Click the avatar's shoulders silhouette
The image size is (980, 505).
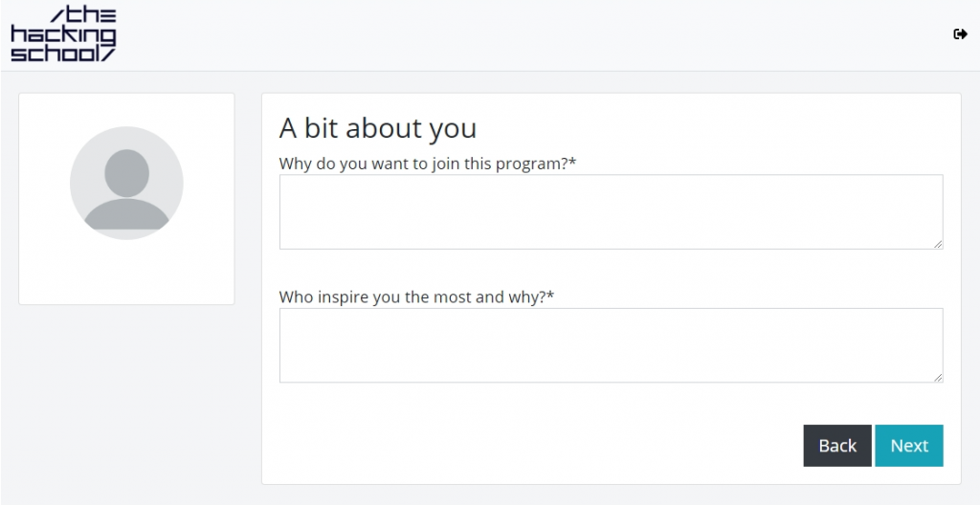coord(127,213)
